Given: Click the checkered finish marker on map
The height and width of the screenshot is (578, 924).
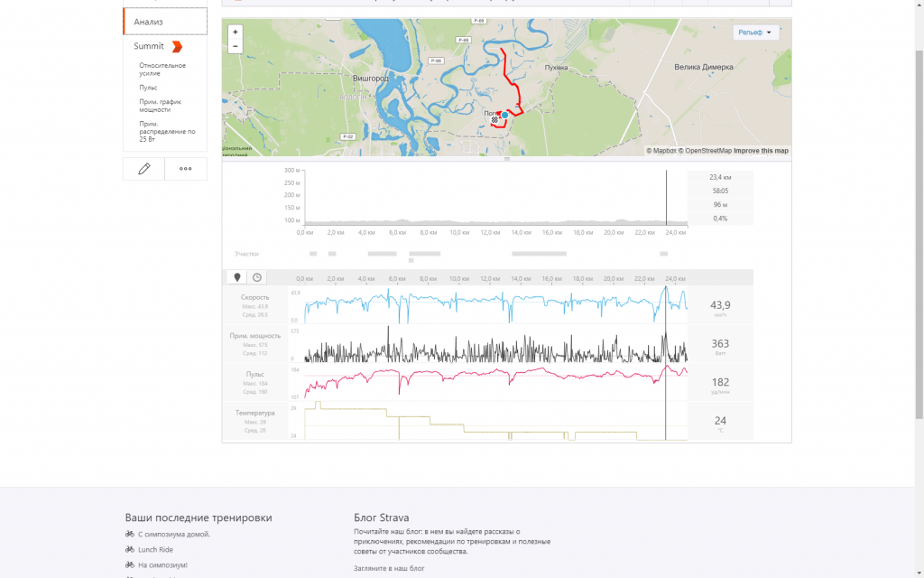Looking at the screenshot, I should pyautogui.click(x=495, y=120).
